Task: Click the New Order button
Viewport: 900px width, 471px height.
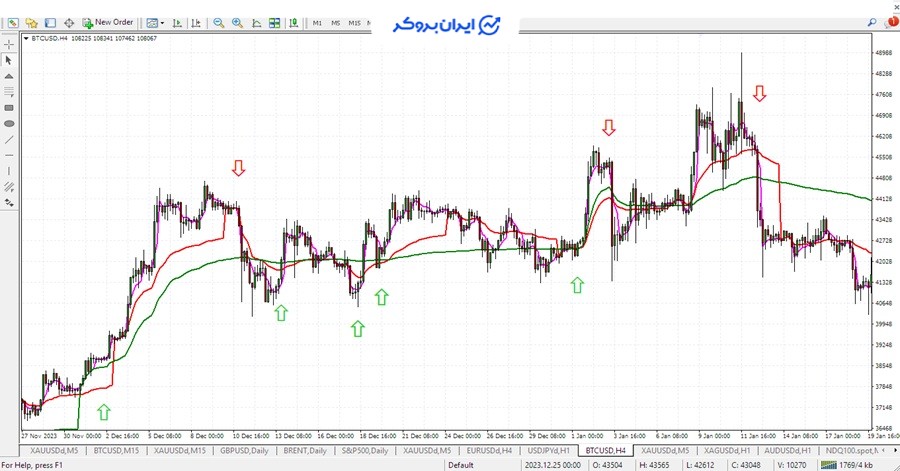Action: [x=108, y=22]
